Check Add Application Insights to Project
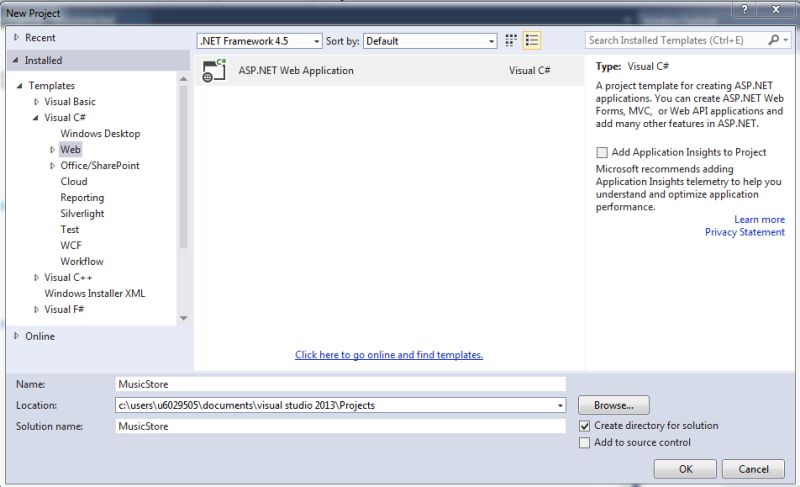This screenshot has width=800, height=487. 602,152
